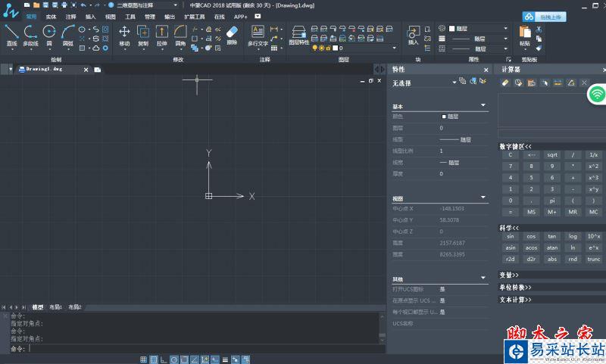
Task: Open the 扩展工具 ribbon tab
Action: (x=195, y=17)
